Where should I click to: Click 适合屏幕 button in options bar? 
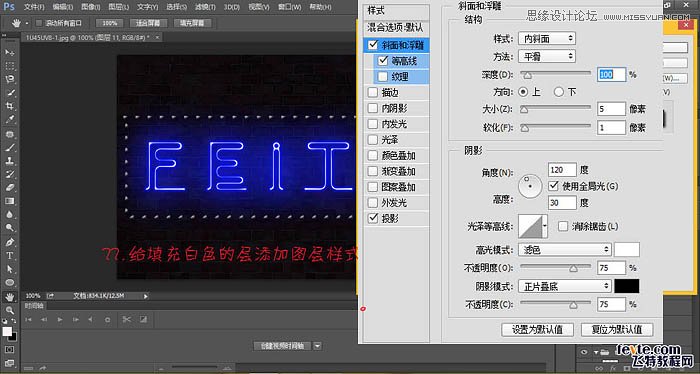[x=148, y=23]
